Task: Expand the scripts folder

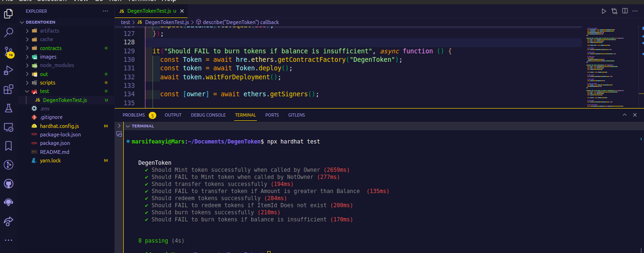Action: click(27, 83)
